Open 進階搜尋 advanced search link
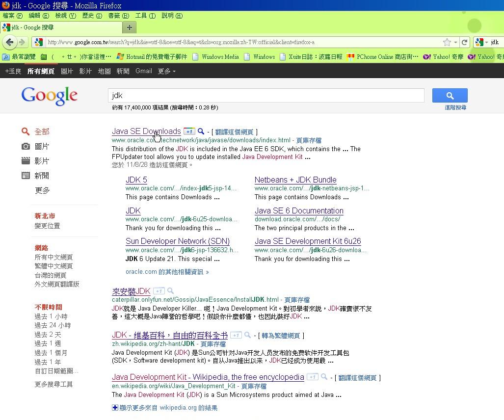Screen dimensions: 504x420 (455, 107)
